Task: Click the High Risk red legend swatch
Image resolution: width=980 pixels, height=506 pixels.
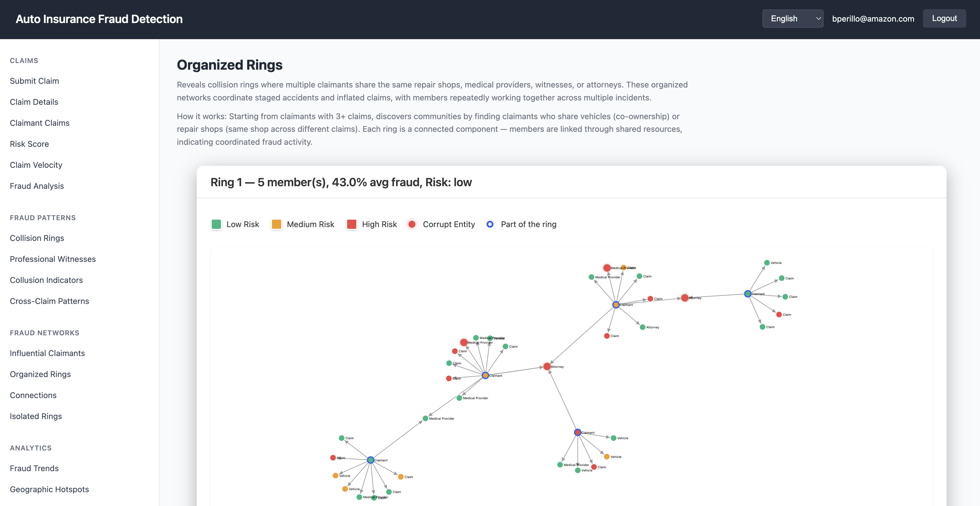Action: click(x=352, y=224)
